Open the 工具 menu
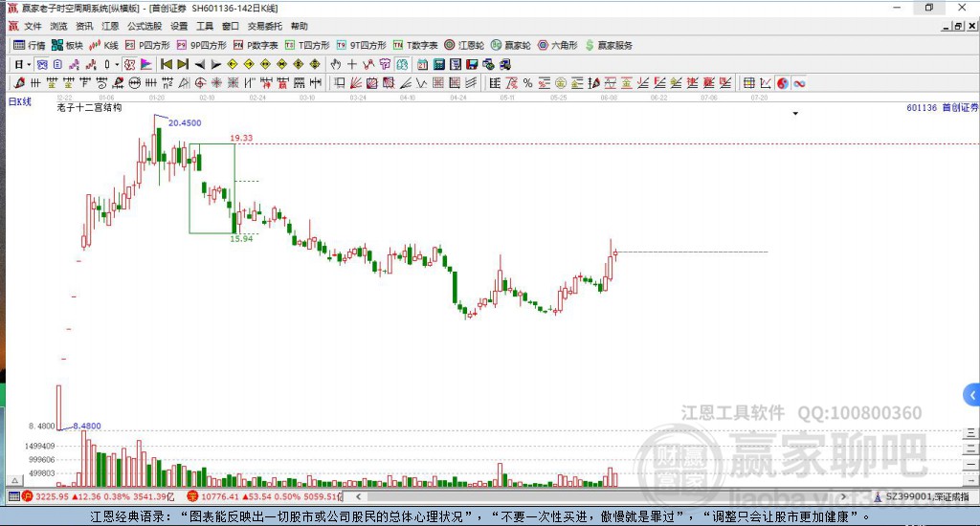The image size is (980, 526). click(x=205, y=26)
